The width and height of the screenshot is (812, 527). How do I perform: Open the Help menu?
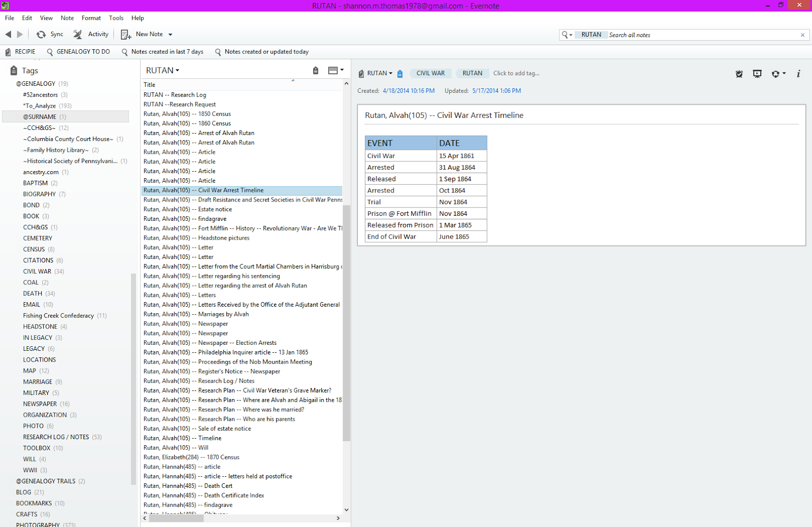(x=138, y=18)
